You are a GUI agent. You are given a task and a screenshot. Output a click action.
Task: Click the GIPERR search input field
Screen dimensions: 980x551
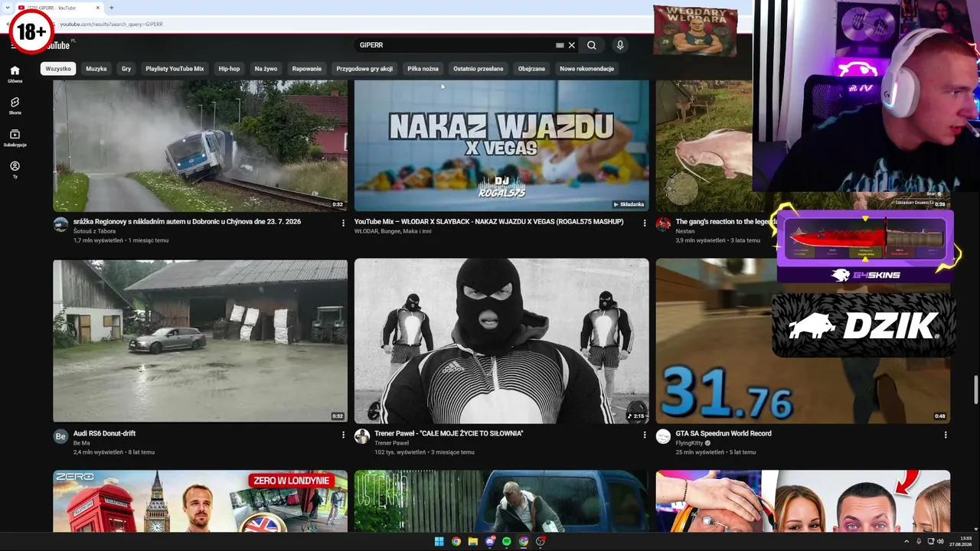(x=456, y=45)
